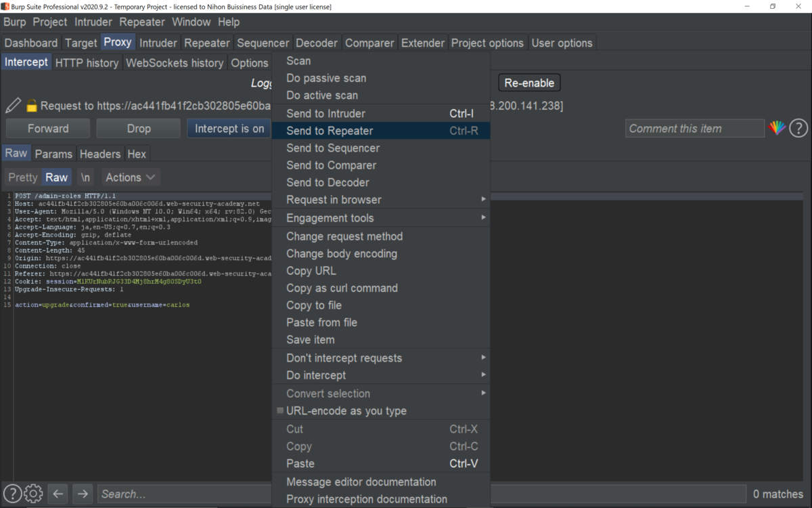812x508 pixels.
Task: Select Send to Decoder
Action: pos(380,182)
